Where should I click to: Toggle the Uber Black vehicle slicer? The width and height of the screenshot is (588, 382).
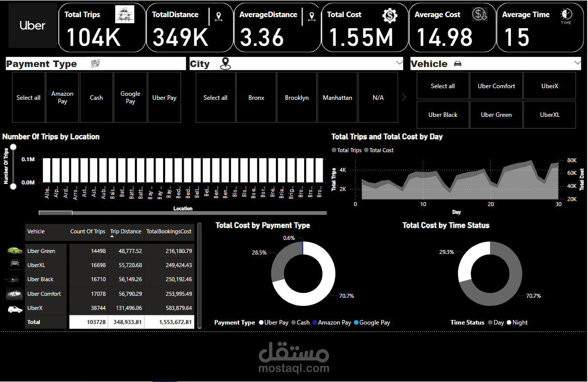coord(443,115)
